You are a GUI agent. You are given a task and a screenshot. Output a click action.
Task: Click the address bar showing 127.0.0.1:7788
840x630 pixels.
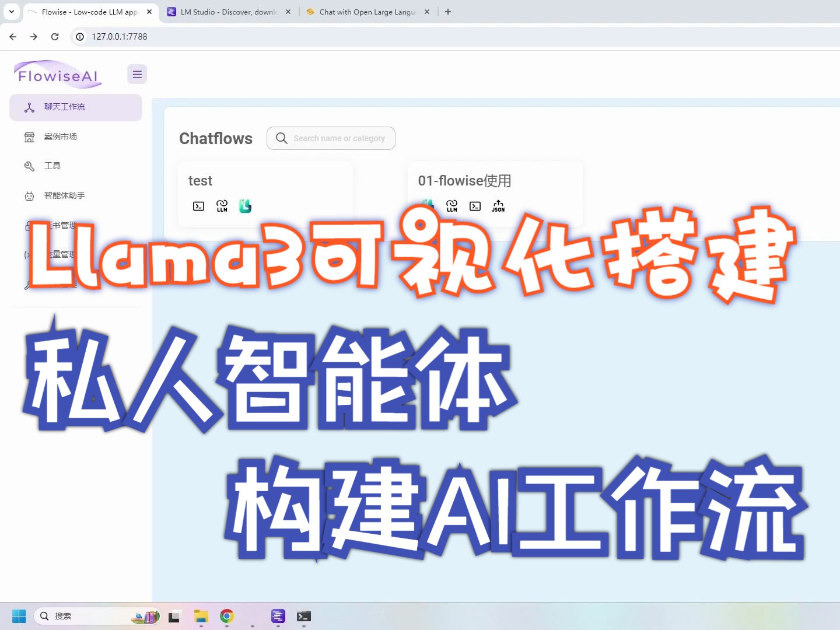(455, 36)
